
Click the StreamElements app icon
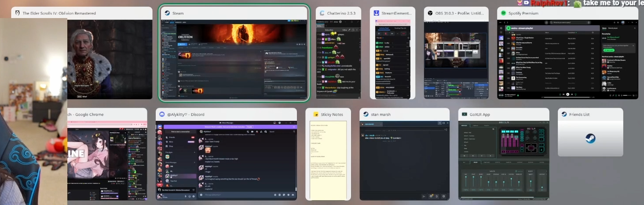point(377,13)
